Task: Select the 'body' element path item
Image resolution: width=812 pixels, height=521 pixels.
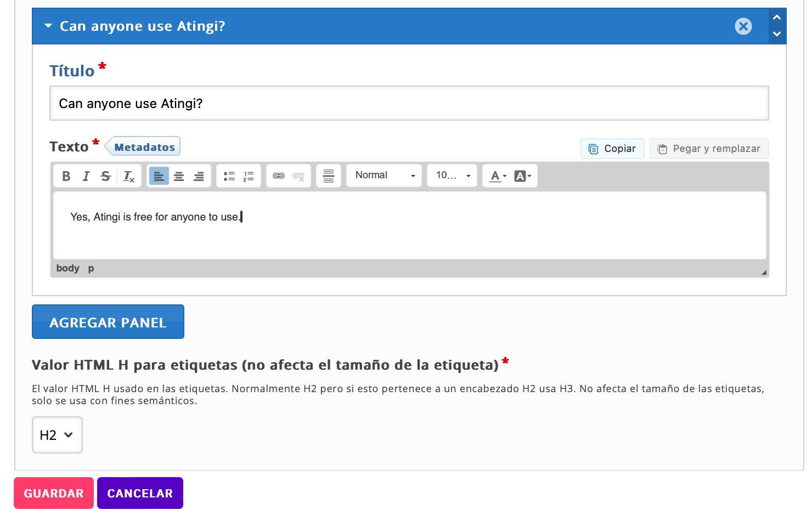Action: click(68, 268)
